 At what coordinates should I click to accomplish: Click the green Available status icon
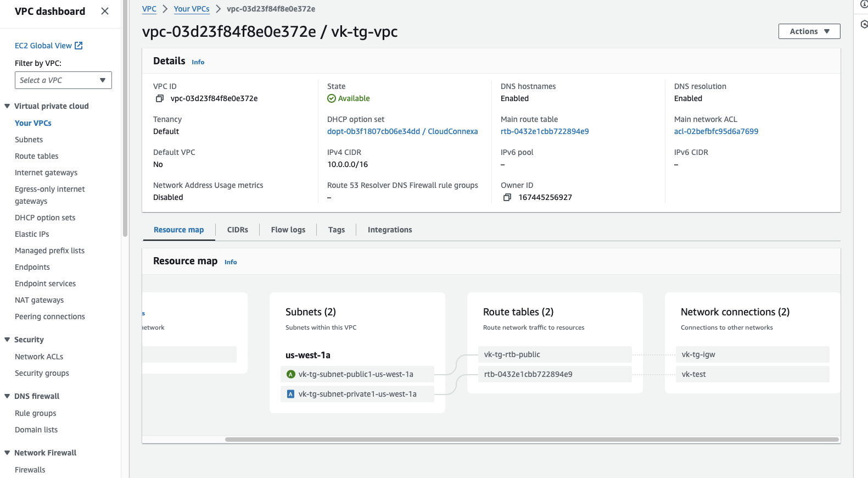point(332,98)
